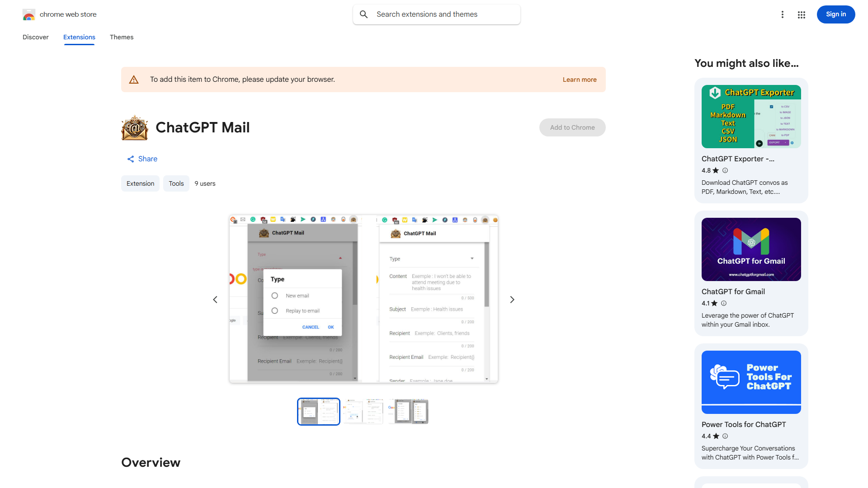Select the Replay to email radio option
Viewport: 868px width, 488px height.
pyautogui.click(x=275, y=310)
